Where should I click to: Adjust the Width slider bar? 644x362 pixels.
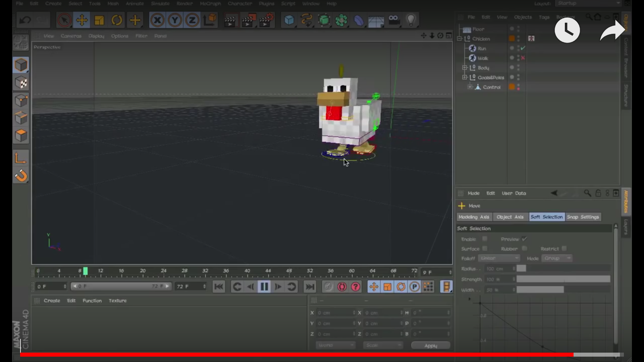pyautogui.click(x=563, y=290)
